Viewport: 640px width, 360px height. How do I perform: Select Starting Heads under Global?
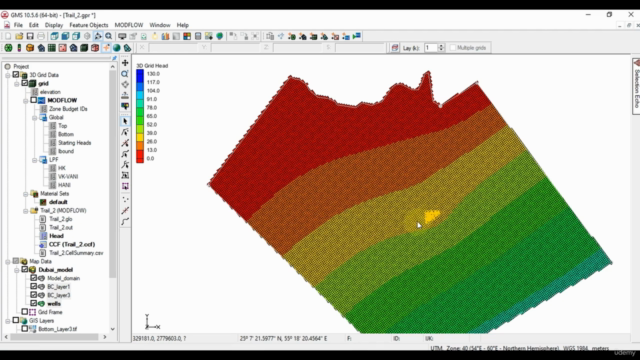pyautogui.click(x=74, y=143)
